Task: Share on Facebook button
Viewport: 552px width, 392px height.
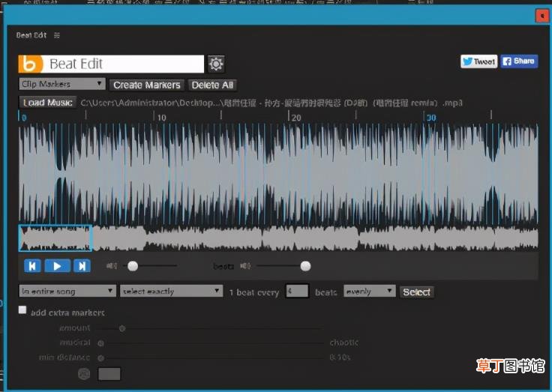Action: tap(519, 61)
